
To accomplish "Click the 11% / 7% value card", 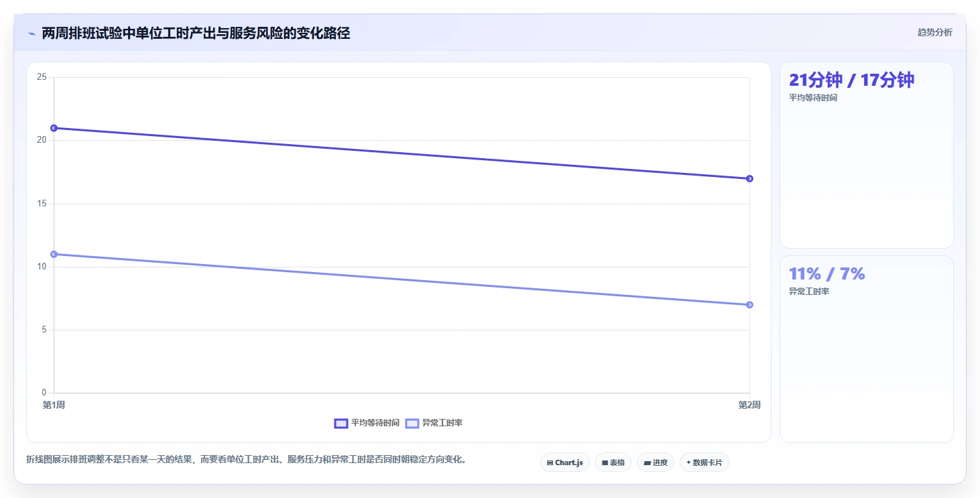I will coord(867,349).
